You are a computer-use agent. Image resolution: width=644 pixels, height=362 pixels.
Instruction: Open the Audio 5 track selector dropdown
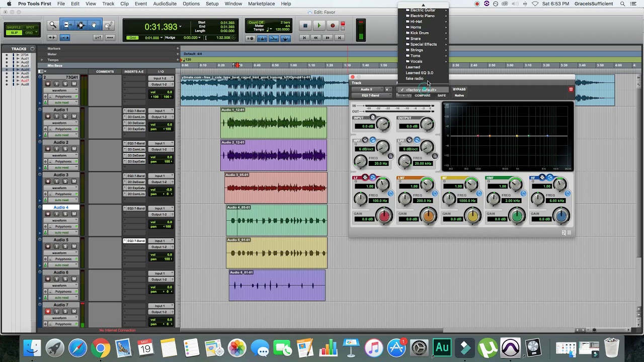(x=367, y=89)
